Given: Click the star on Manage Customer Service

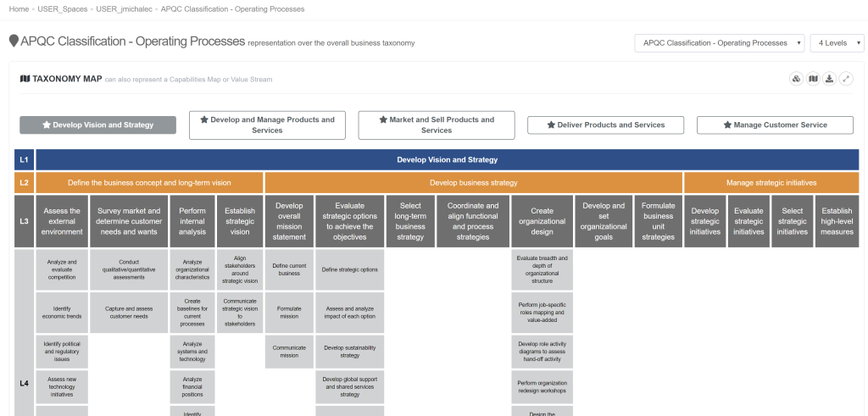Looking at the screenshot, I should pos(727,125).
